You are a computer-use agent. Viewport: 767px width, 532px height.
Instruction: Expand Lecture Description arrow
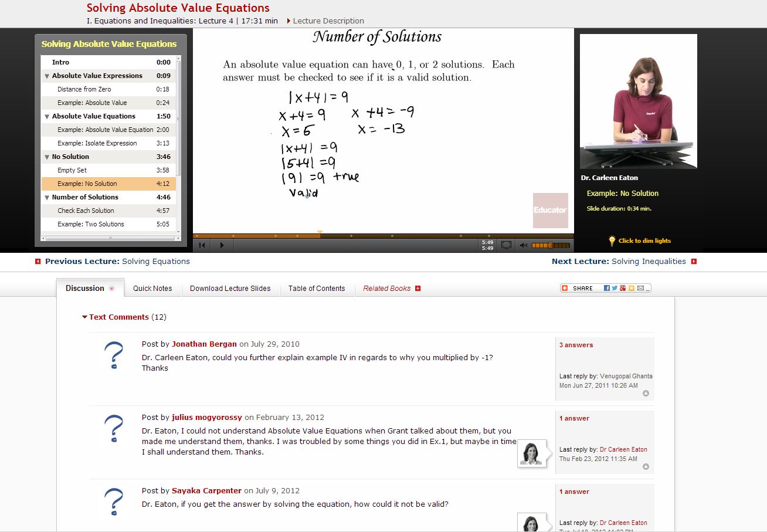tap(289, 21)
